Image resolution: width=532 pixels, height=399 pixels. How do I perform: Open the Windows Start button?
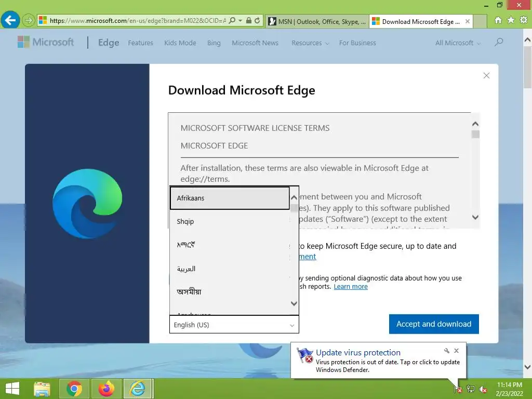tap(12, 389)
